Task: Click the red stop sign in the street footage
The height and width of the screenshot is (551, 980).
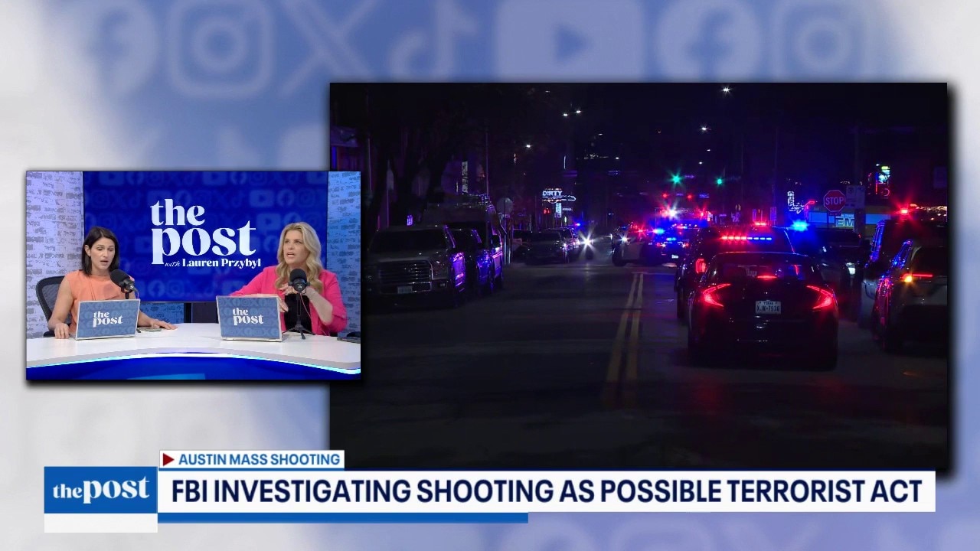Action: (834, 201)
